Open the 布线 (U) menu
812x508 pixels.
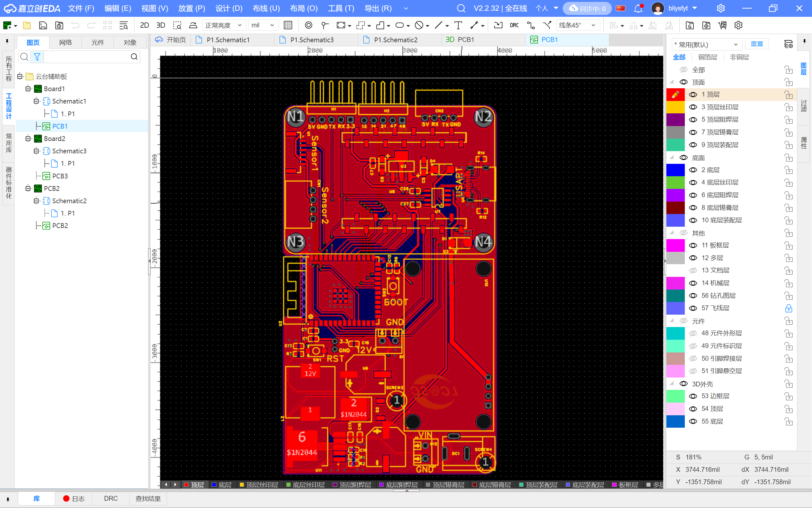[266, 8]
